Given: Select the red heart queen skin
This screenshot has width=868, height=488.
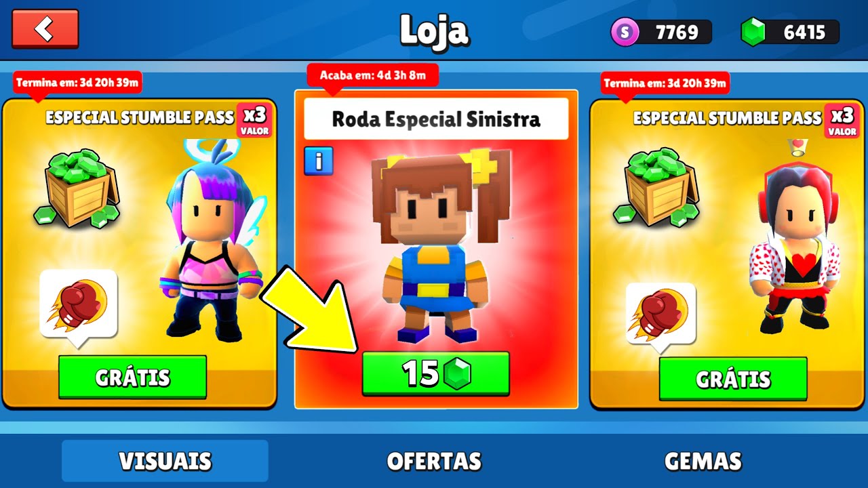Looking at the screenshot, I should (794, 249).
